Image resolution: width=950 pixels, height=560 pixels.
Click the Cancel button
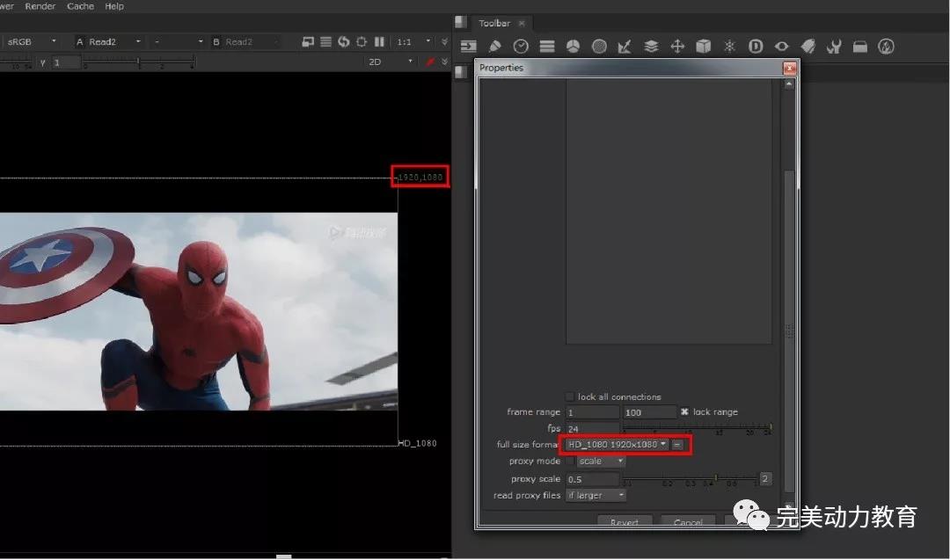click(x=687, y=522)
